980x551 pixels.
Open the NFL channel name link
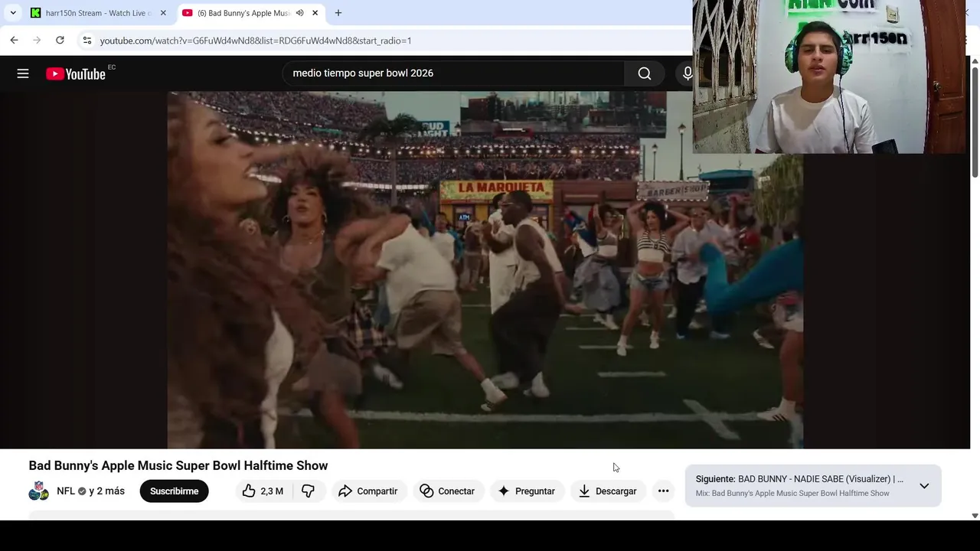(66, 491)
